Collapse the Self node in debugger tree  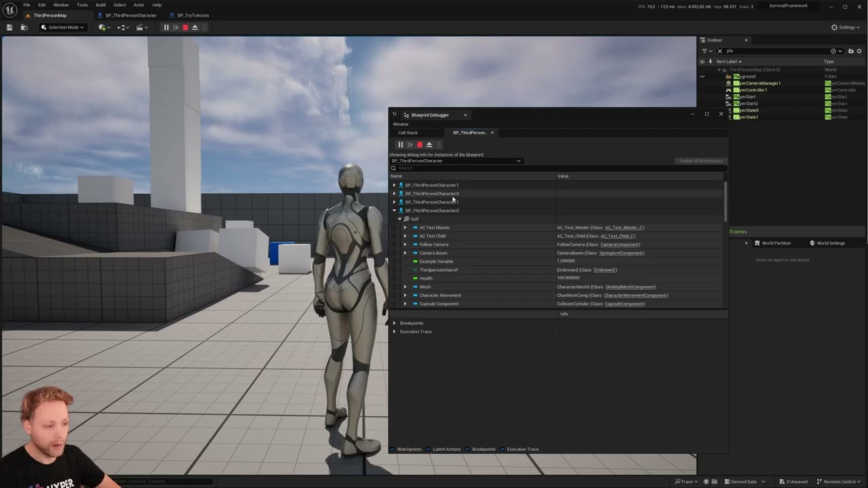pos(399,219)
